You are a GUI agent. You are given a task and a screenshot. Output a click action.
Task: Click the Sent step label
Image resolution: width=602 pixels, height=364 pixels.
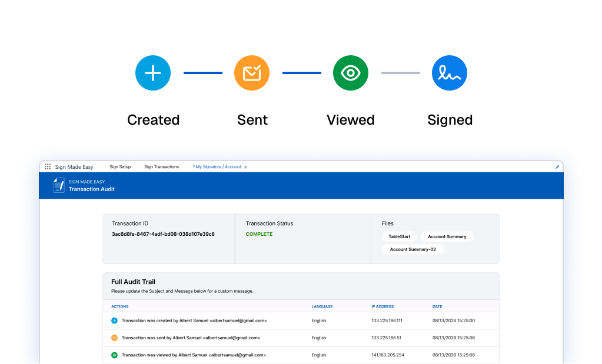[x=252, y=120]
